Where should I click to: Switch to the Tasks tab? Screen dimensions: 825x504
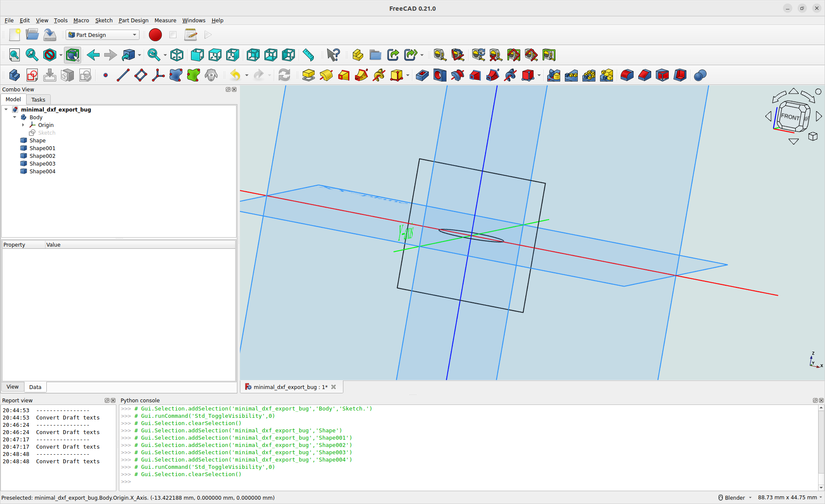tap(38, 100)
